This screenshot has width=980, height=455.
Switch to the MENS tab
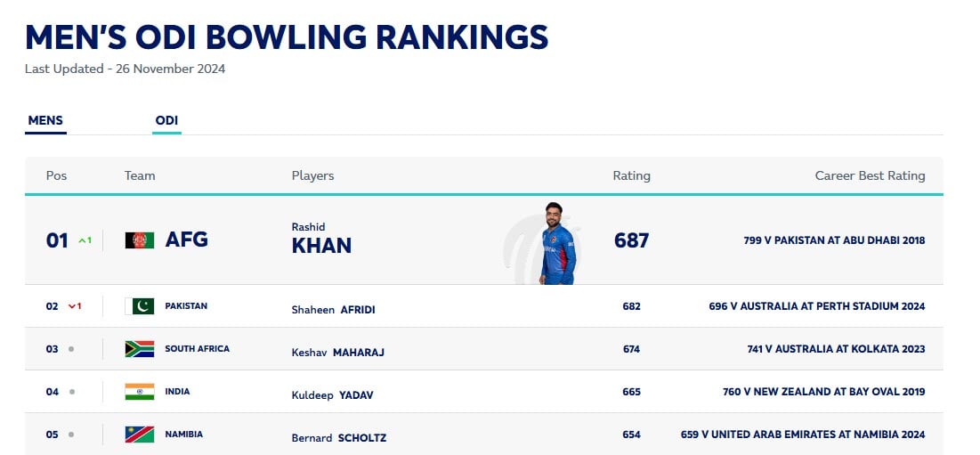tap(45, 121)
